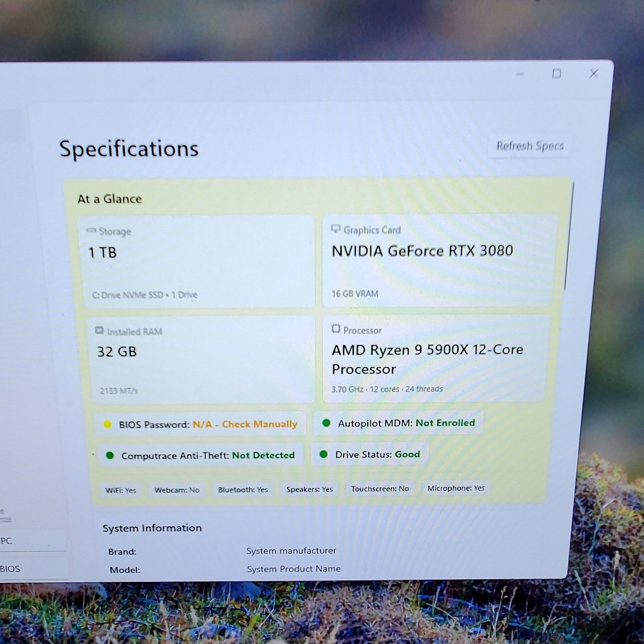
Task: Open the AMD Ryzen 9 5900X processor card
Action: (436, 358)
